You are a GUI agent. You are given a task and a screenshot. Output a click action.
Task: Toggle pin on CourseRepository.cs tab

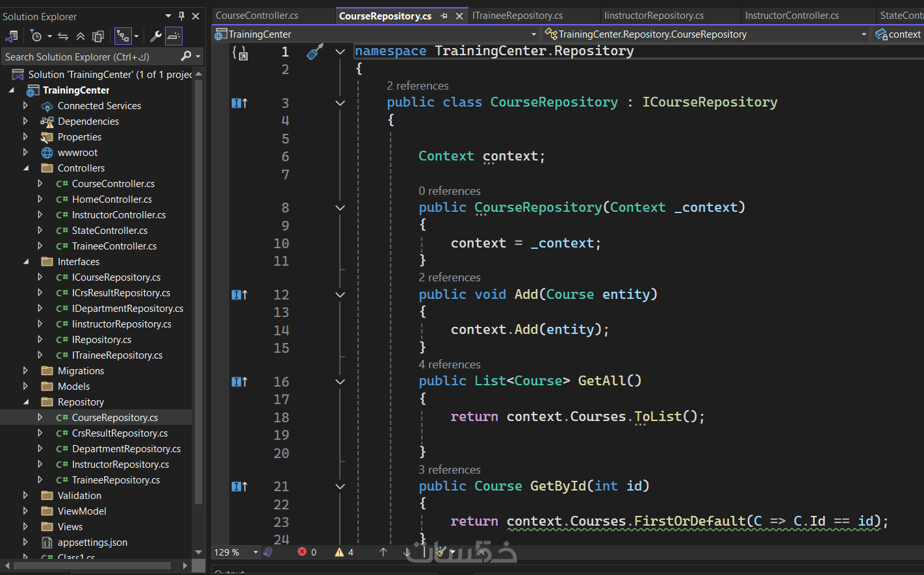click(444, 16)
